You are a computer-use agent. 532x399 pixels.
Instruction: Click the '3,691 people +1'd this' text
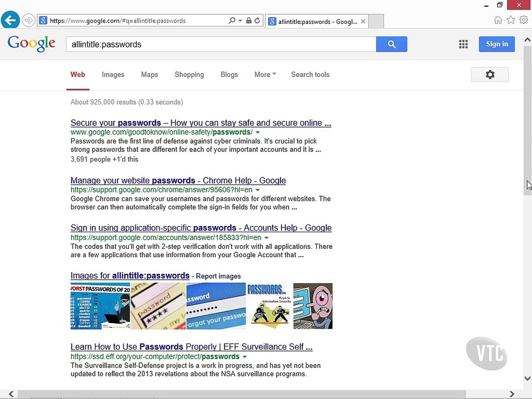(104, 159)
